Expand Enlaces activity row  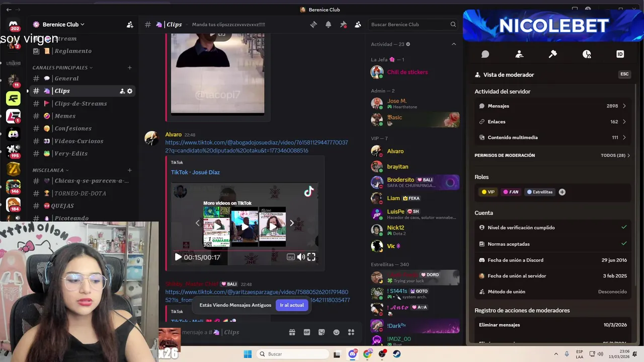pos(552,122)
